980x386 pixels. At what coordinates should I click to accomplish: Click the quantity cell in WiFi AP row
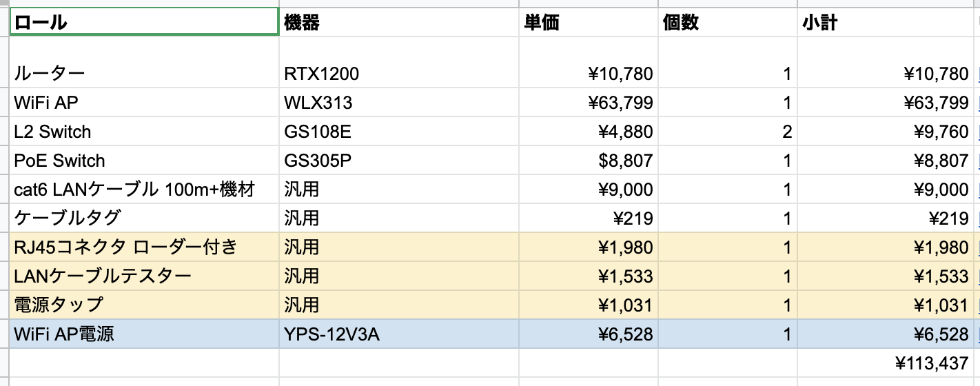pyautogui.click(x=728, y=103)
